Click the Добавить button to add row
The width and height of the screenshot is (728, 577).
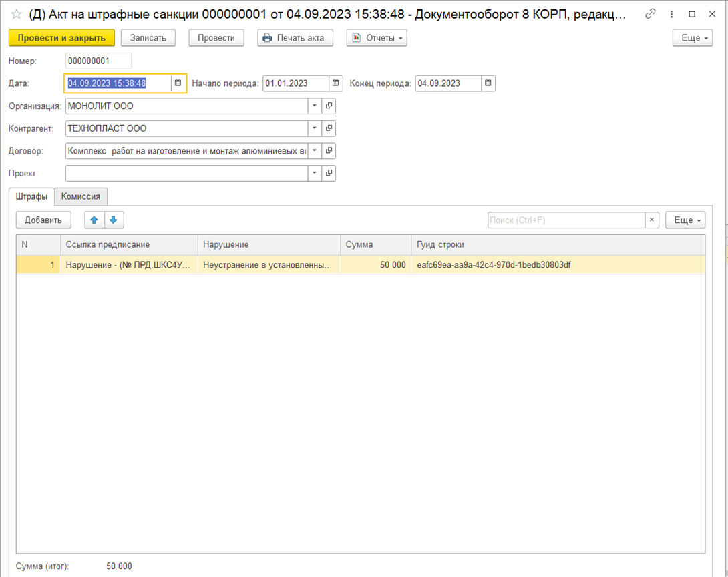[43, 220]
